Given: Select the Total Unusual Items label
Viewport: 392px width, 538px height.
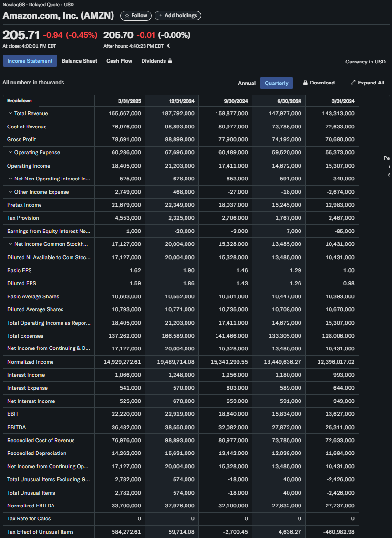Looking at the screenshot, I should [x=31, y=493].
